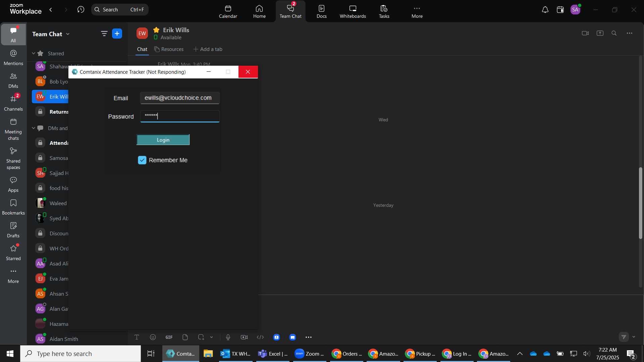Record a video message icon

tap(244, 337)
